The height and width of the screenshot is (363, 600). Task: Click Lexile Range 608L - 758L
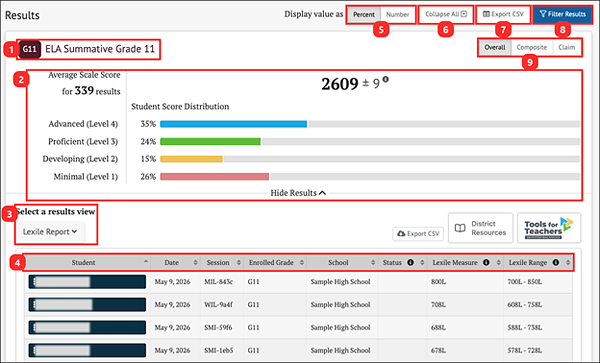(525, 304)
